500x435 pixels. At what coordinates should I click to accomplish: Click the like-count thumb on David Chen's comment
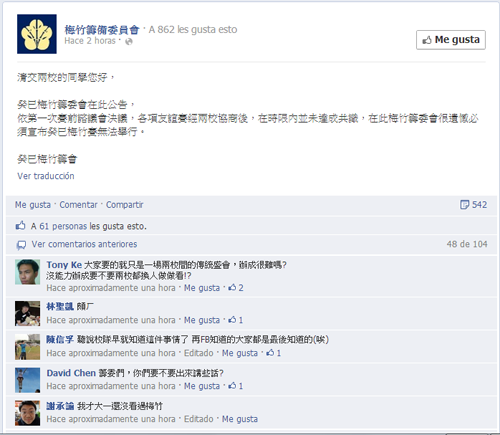(x=232, y=386)
